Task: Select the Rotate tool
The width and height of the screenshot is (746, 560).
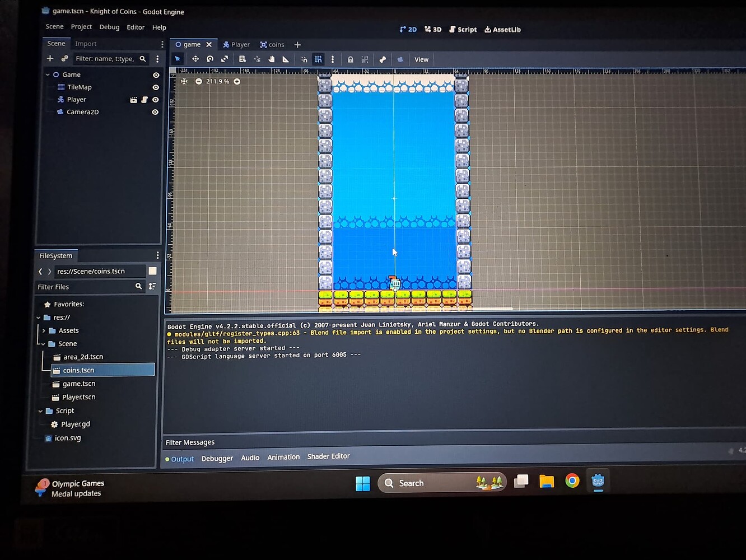Action: tap(210, 59)
